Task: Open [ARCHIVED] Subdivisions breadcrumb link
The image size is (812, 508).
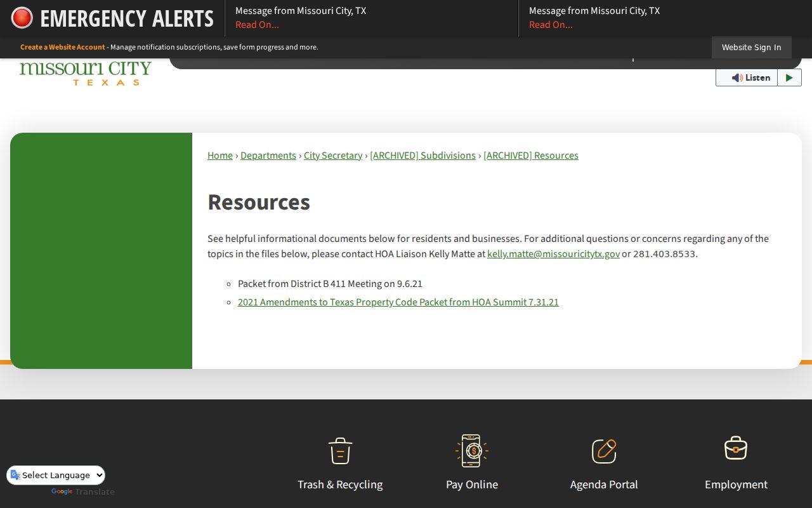Action: 422,156
